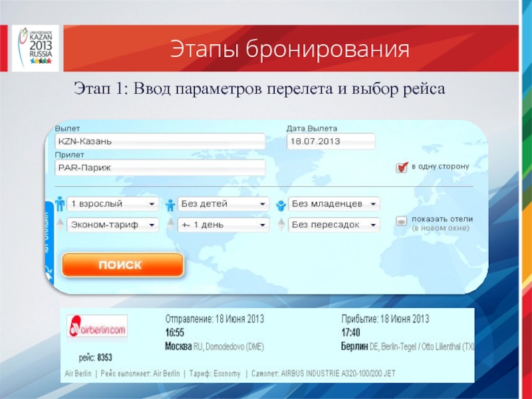Click the Kazan 2013 Universiade logo
The width and height of the screenshot is (532, 399).
[33, 48]
